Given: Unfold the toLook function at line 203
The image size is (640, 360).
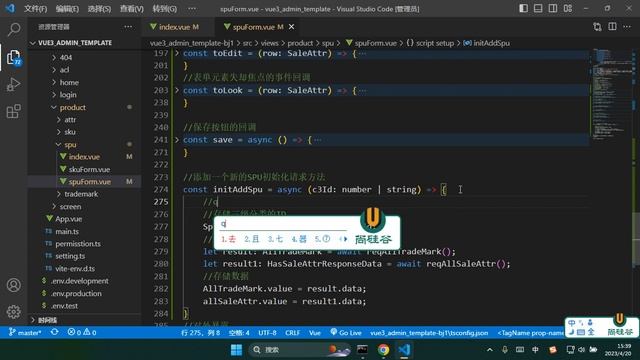Looking at the screenshot, I should (x=177, y=90).
